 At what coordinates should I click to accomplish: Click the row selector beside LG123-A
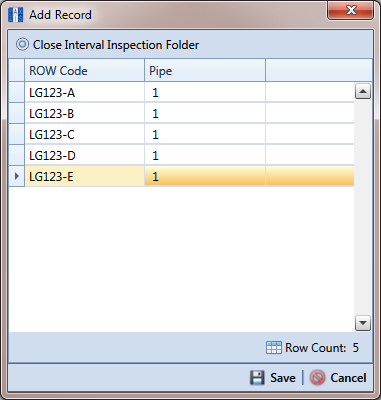(x=17, y=92)
